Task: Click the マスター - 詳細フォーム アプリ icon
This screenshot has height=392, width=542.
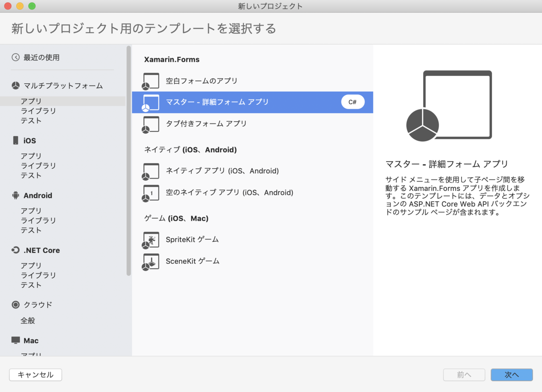Action: click(x=150, y=102)
